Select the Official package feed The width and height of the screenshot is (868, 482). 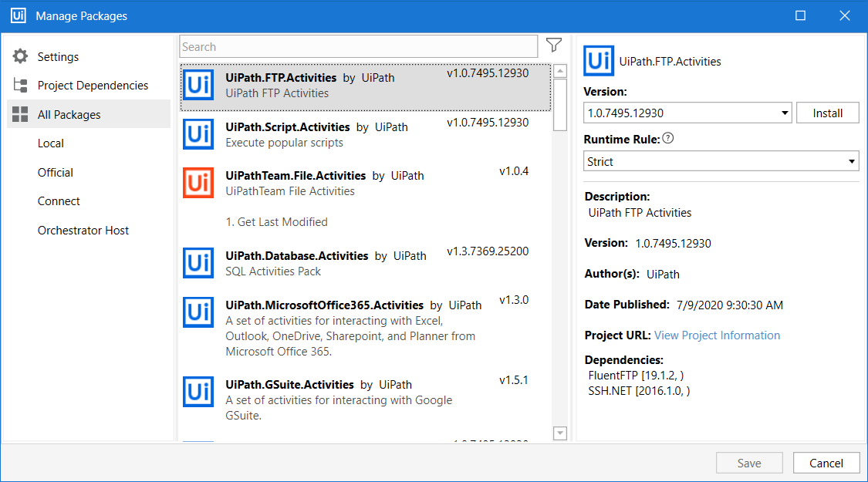(x=56, y=172)
